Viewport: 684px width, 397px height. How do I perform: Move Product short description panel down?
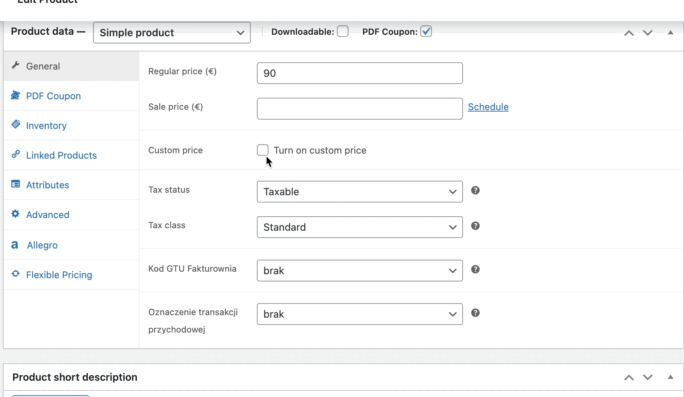648,377
